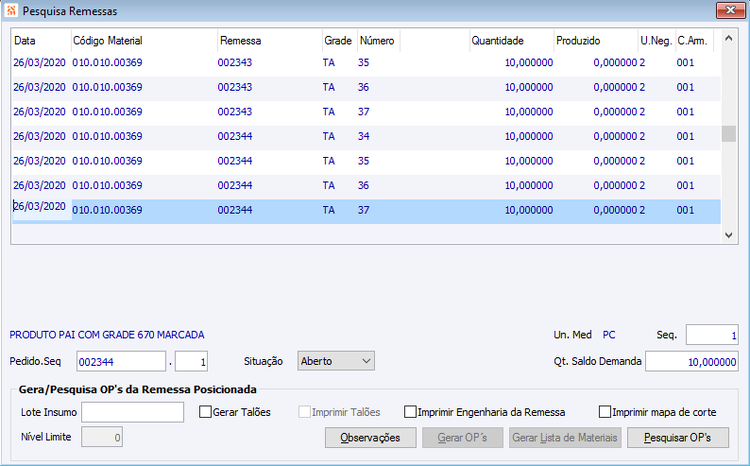Click Número 37 in highlighted 002344 row
Viewport: 750px width, 466px height.
(364, 210)
